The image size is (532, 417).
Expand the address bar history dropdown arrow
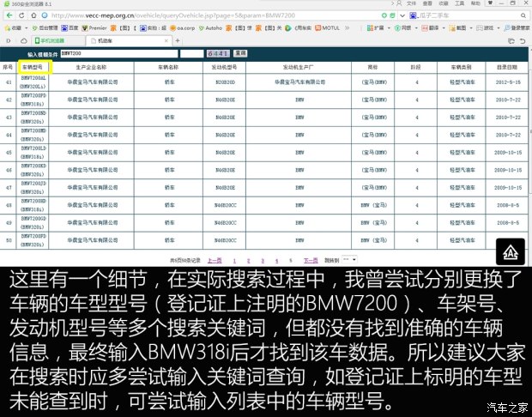402,15
